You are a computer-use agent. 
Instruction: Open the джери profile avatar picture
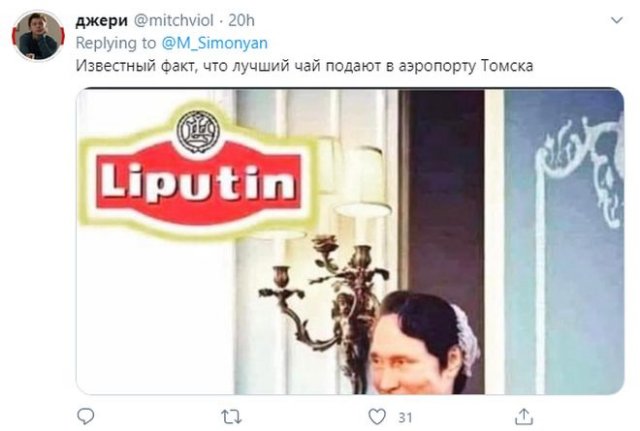tap(38, 36)
